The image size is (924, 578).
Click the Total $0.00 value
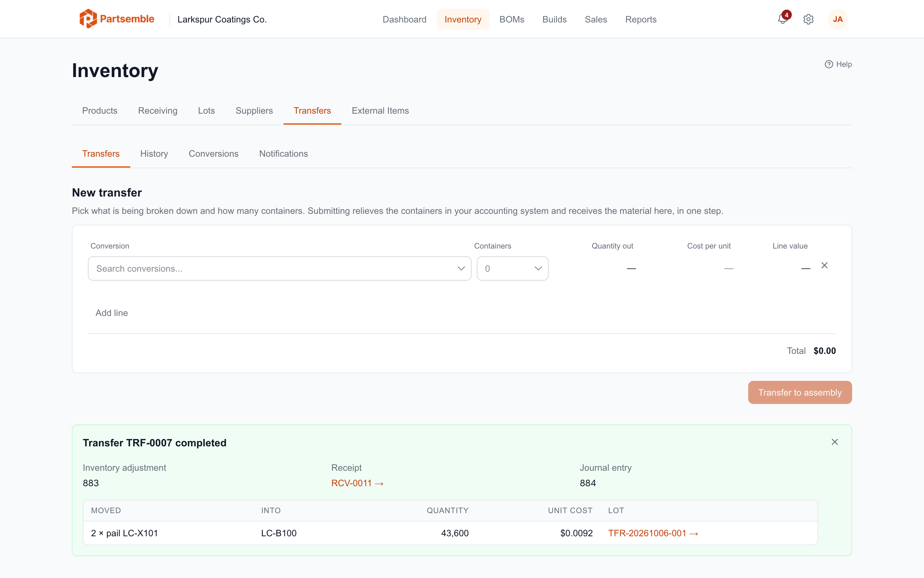click(824, 351)
